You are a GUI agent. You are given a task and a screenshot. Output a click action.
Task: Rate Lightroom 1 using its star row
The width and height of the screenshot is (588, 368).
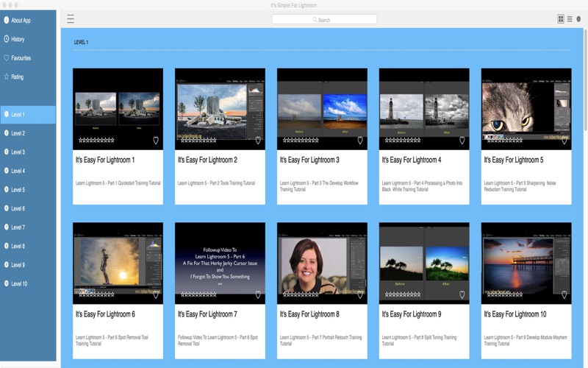(x=96, y=140)
